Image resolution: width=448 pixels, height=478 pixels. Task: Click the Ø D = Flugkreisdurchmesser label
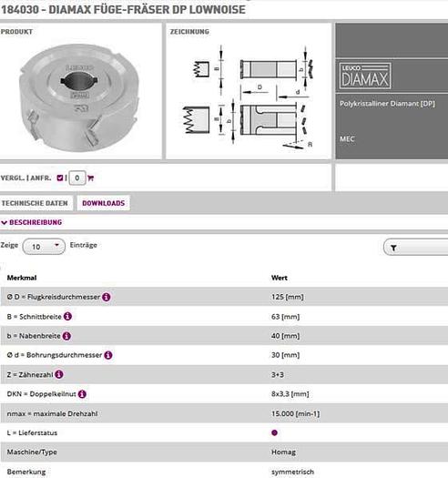[54, 297]
